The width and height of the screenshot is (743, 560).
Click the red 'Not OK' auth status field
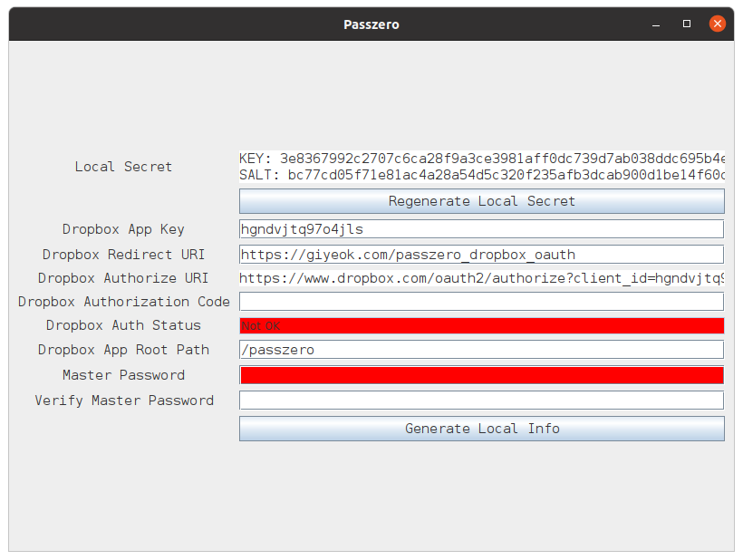pyautogui.click(x=481, y=326)
